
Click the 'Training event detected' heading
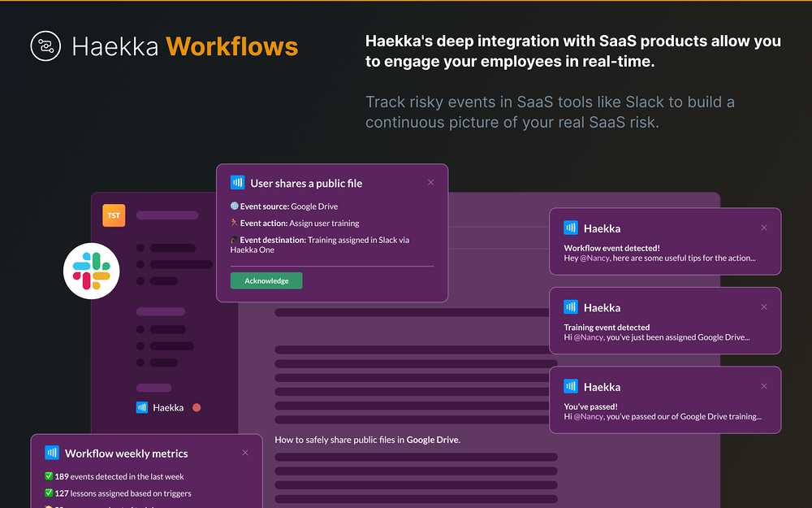pos(607,327)
